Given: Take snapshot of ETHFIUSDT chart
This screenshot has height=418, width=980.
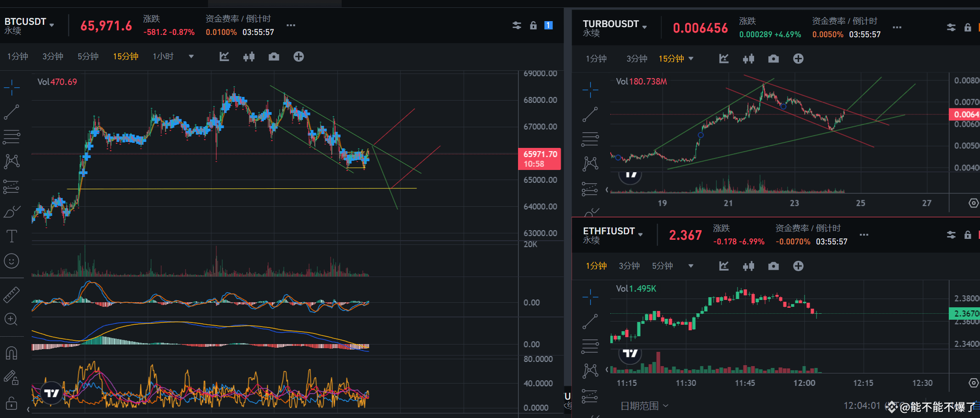Looking at the screenshot, I should [773, 266].
